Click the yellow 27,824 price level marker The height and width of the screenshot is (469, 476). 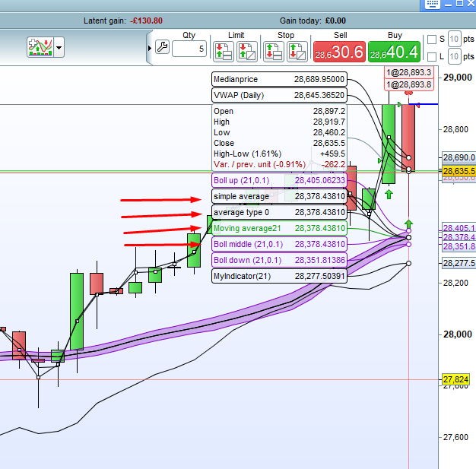pos(455,379)
